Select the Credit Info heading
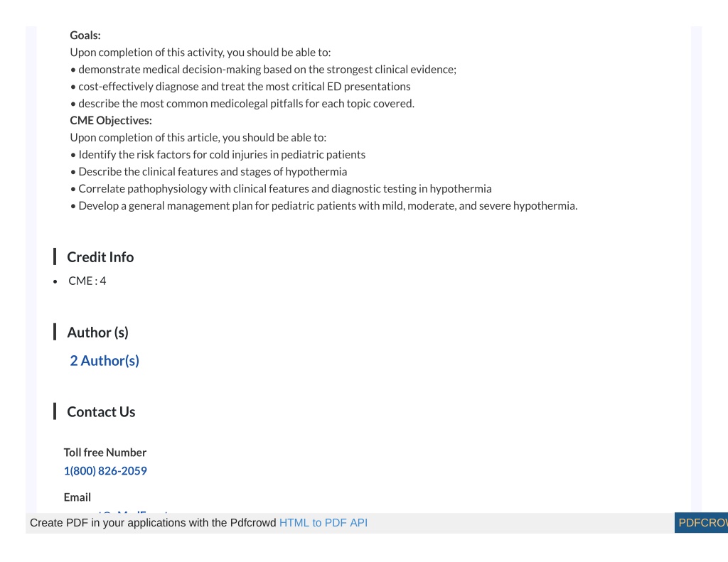The width and height of the screenshot is (728, 562). [x=100, y=257]
